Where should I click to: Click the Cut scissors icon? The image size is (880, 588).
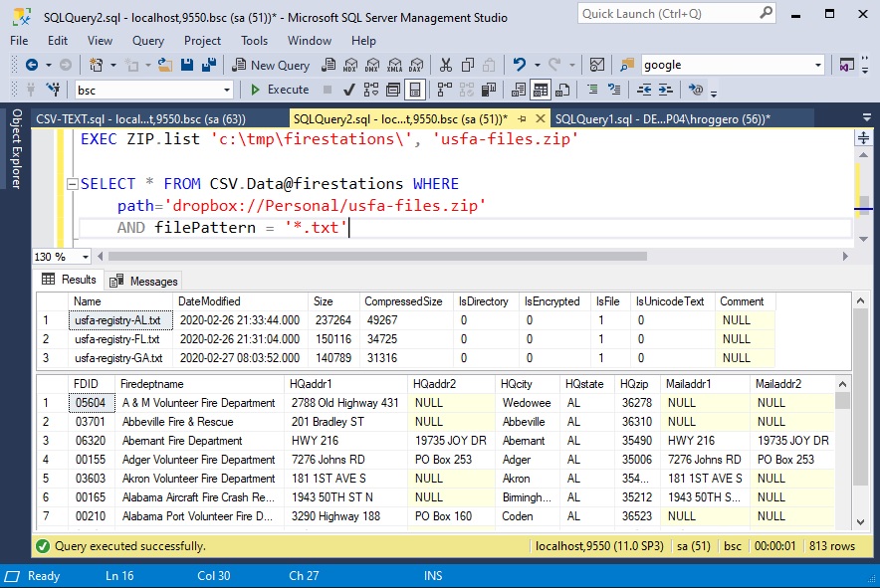point(446,65)
